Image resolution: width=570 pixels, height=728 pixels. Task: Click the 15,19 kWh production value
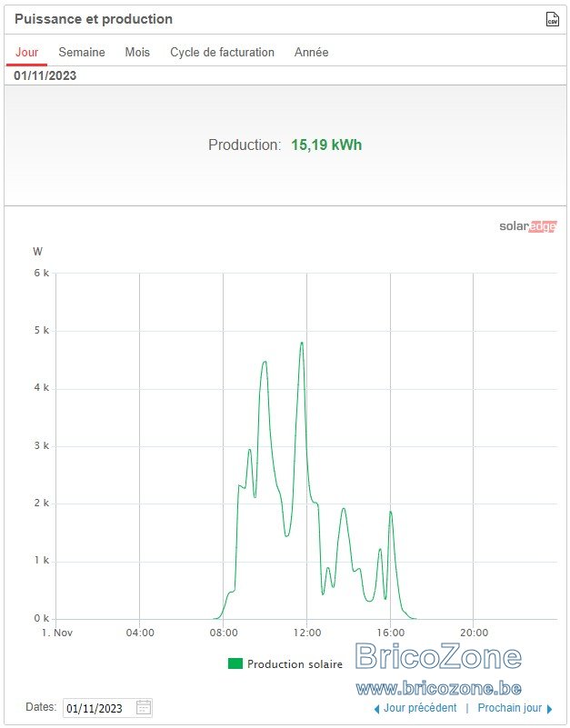click(x=326, y=145)
